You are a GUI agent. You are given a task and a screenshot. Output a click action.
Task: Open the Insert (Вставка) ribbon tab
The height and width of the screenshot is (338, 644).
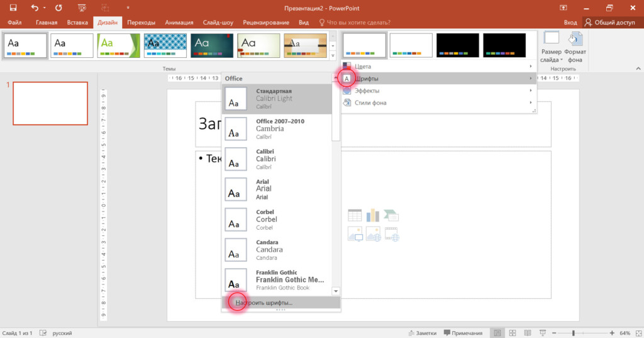[77, 22]
